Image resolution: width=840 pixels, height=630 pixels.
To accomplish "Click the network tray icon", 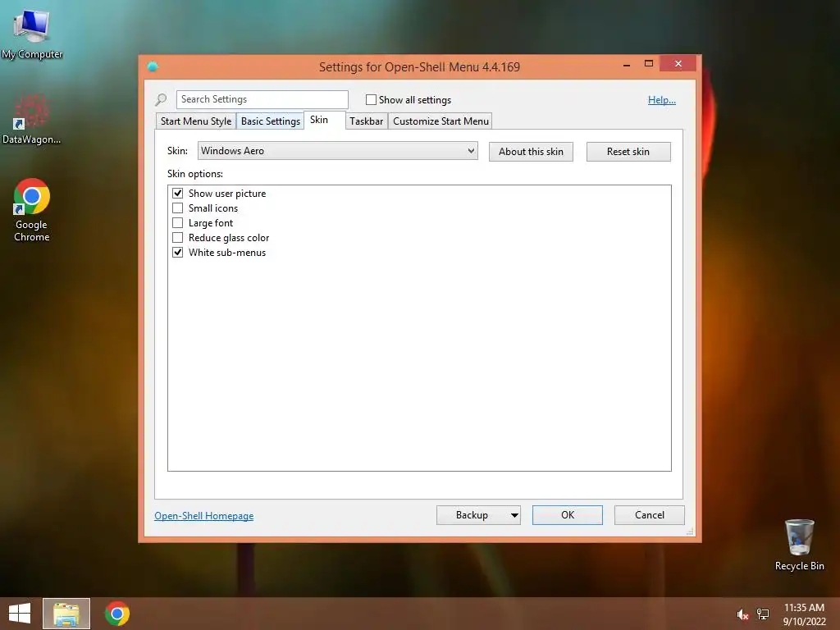I will [763, 614].
